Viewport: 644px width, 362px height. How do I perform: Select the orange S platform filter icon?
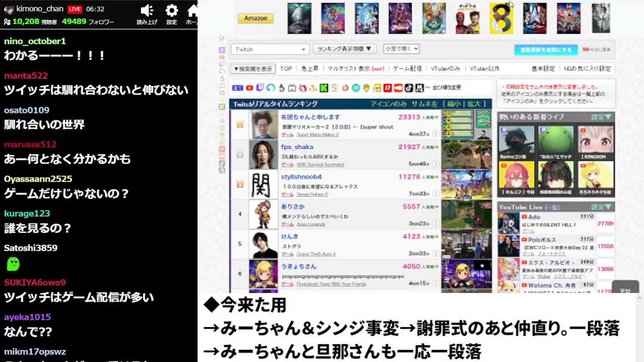(x=335, y=88)
